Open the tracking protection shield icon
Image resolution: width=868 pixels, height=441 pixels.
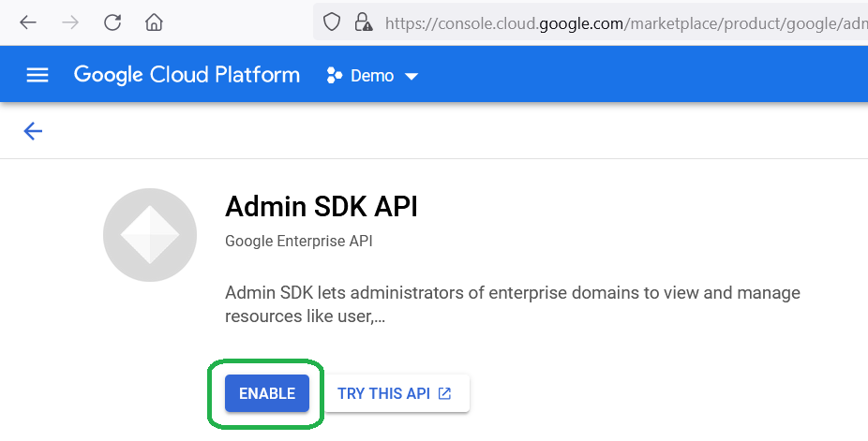point(332,22)
